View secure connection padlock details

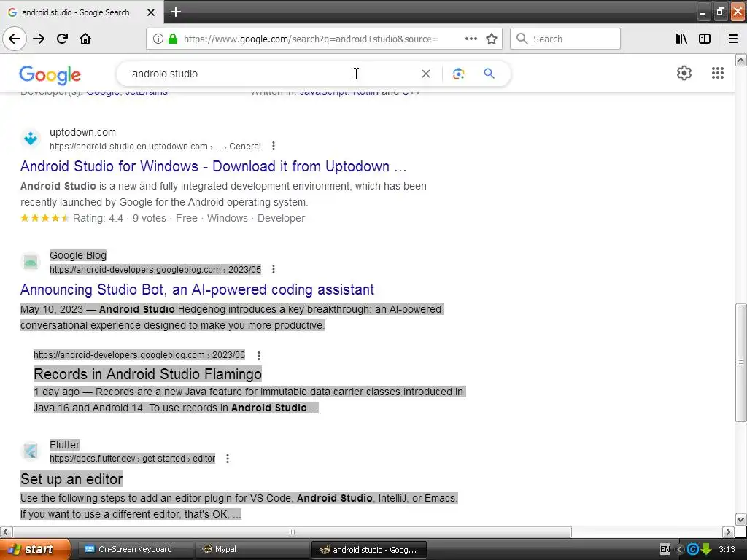173,39
